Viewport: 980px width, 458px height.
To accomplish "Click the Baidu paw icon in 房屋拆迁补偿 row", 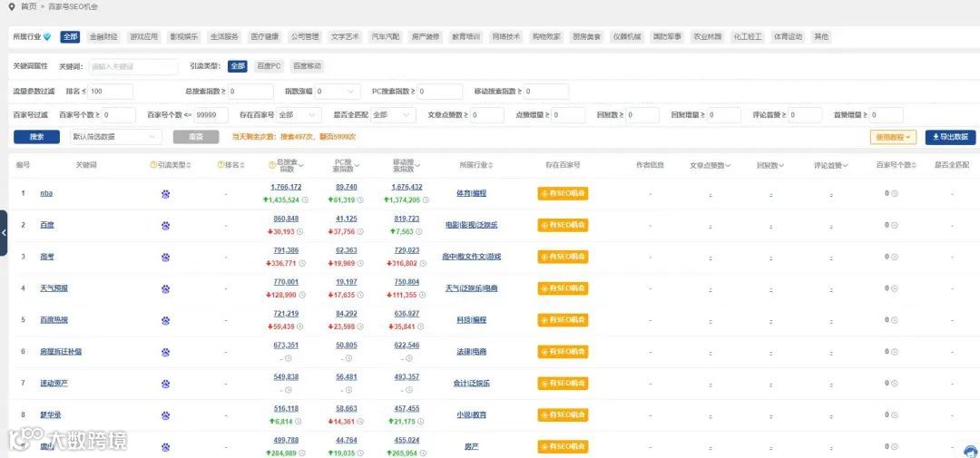I will pyautogui.click(x=166, y=352).
